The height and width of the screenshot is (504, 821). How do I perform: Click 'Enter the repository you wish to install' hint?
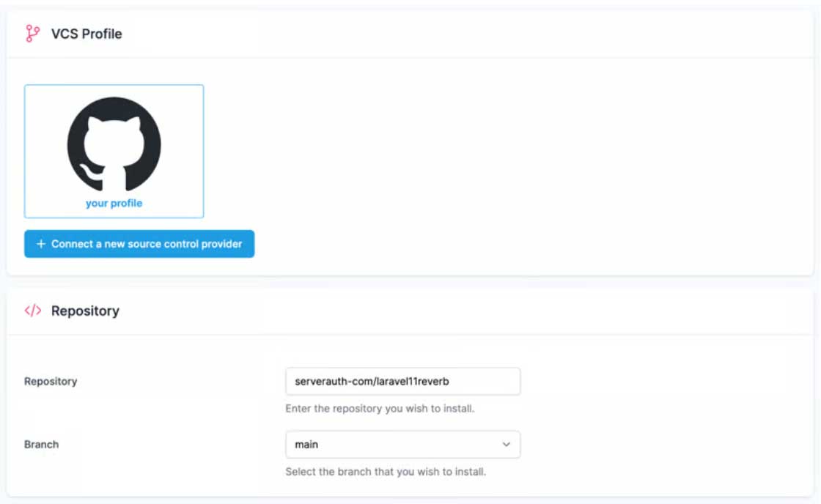click(380, 409)
